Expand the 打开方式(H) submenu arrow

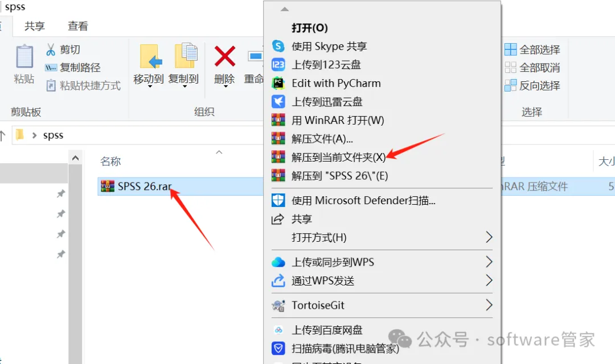[489, 237]
